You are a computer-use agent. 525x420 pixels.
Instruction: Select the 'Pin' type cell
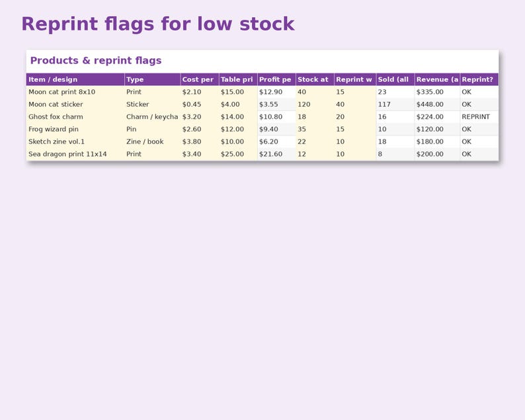tap(152, 129)
